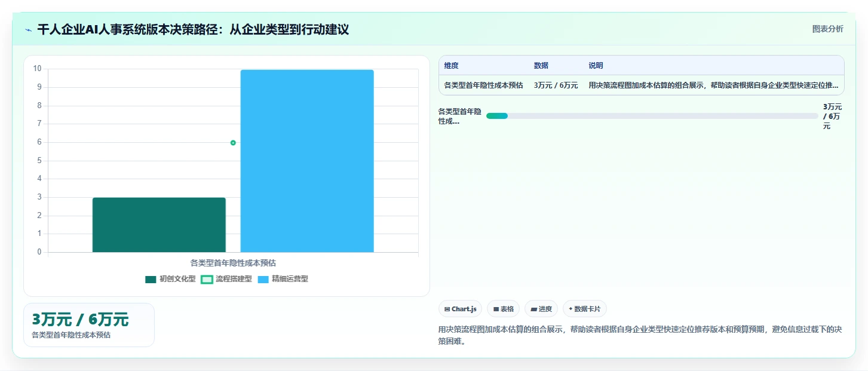Click the 说明 column header
868x371 pixels.
(x=596, y=66)
